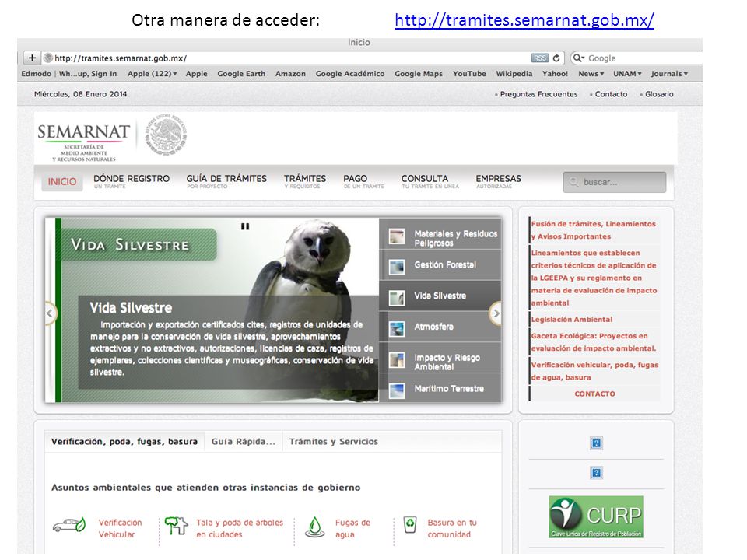Open the PAGO de un trámite menu

pos(363,181)
